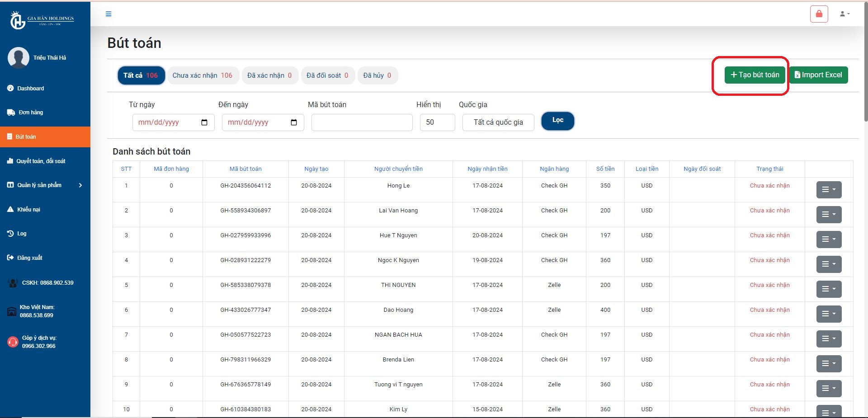Image resolution: width=868 pixels, height=418 pixels.
Task: Open the Từ ngày calendar picker
Action: coord(204,122)
